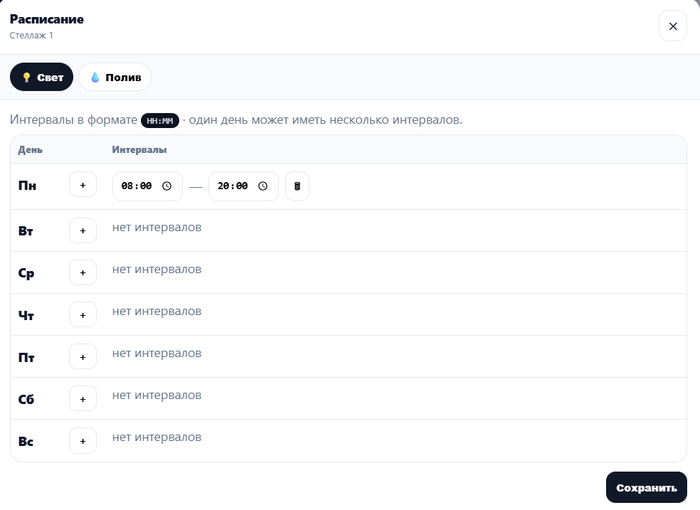Switch to the Свет tab
The image size is (700, 510).
(x=42, y=77)
